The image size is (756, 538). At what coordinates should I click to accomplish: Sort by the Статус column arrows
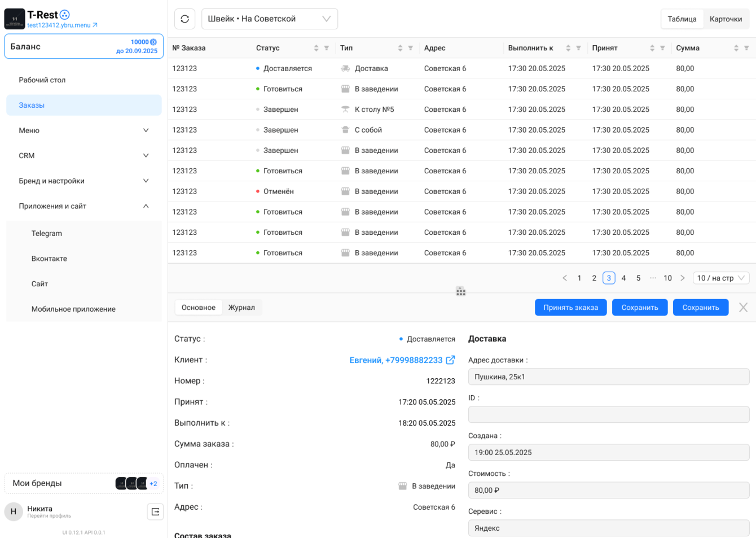(x=316, y=48)
